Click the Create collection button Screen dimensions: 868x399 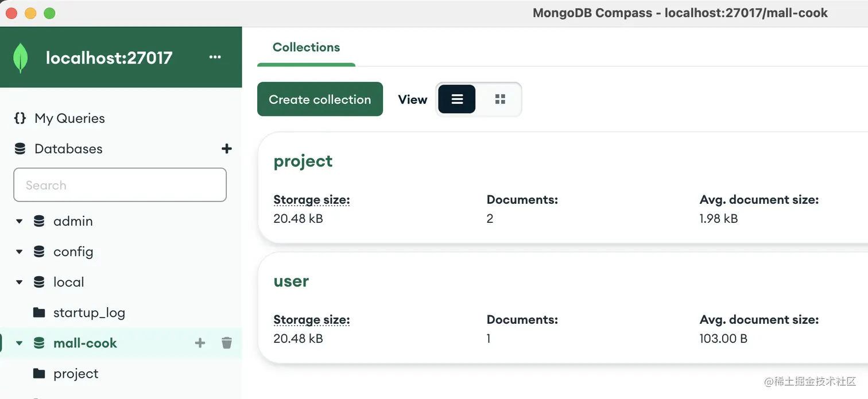[x=320, y=99]
